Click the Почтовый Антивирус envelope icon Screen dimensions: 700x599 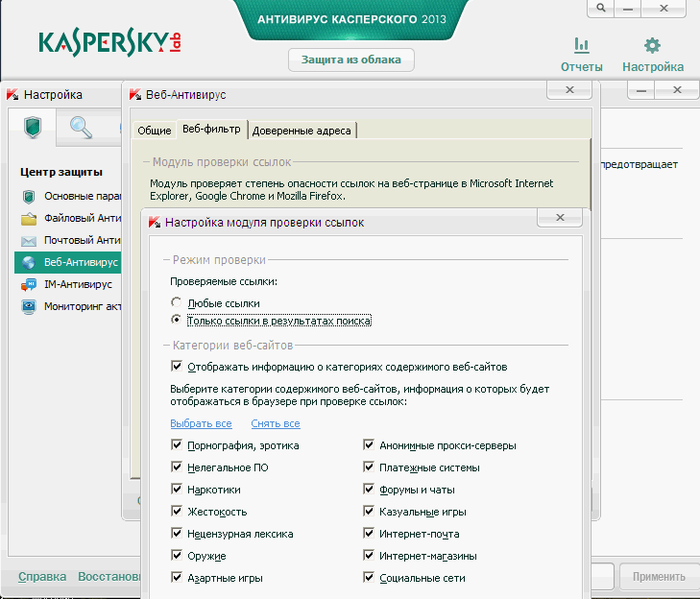click(28, 240)
